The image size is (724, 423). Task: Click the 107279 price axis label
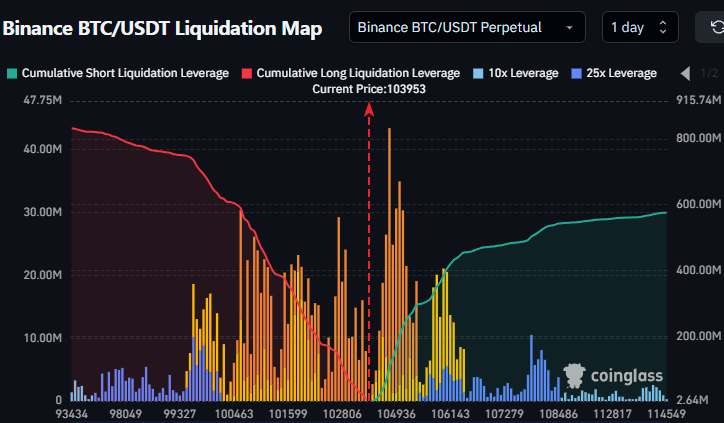tap(504, 414)
